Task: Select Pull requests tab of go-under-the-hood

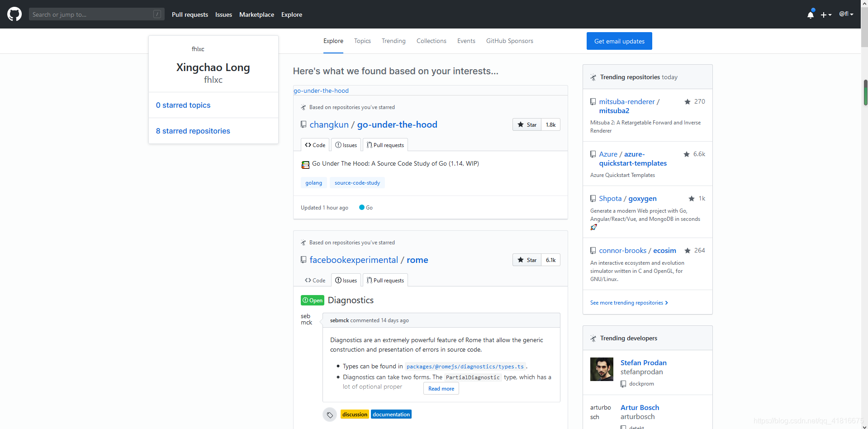Action: pos(385,145)
